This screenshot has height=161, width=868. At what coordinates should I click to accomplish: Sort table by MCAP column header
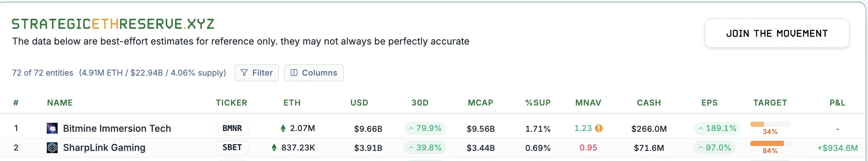[480, 103]
